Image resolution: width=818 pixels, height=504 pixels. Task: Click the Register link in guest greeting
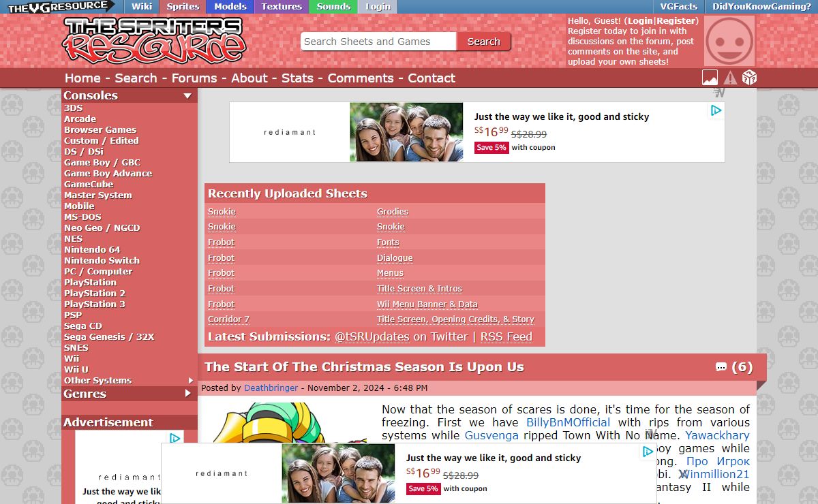[676, 21]
